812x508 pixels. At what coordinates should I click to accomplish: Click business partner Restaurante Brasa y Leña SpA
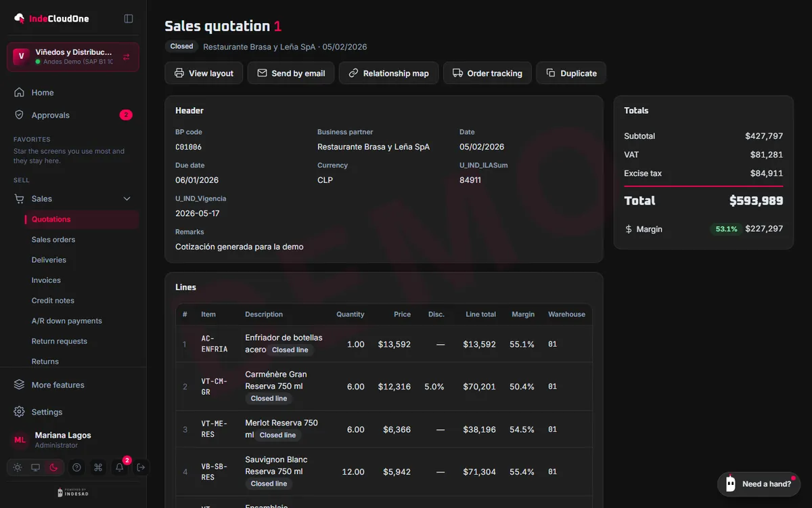[x=374, y=147]
